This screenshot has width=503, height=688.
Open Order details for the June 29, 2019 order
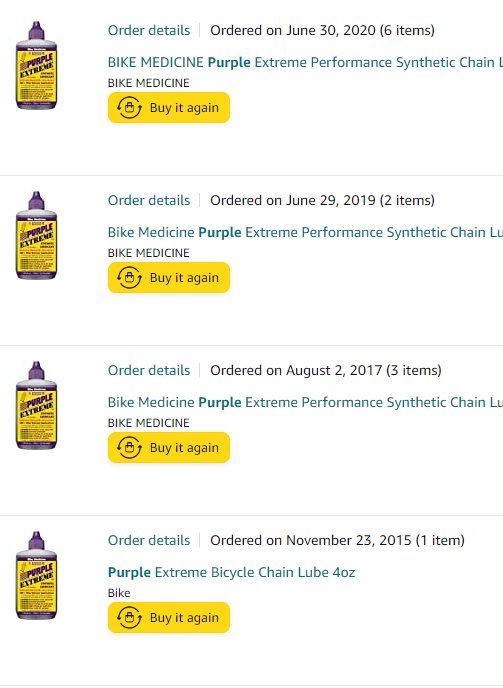click(149, 200)
